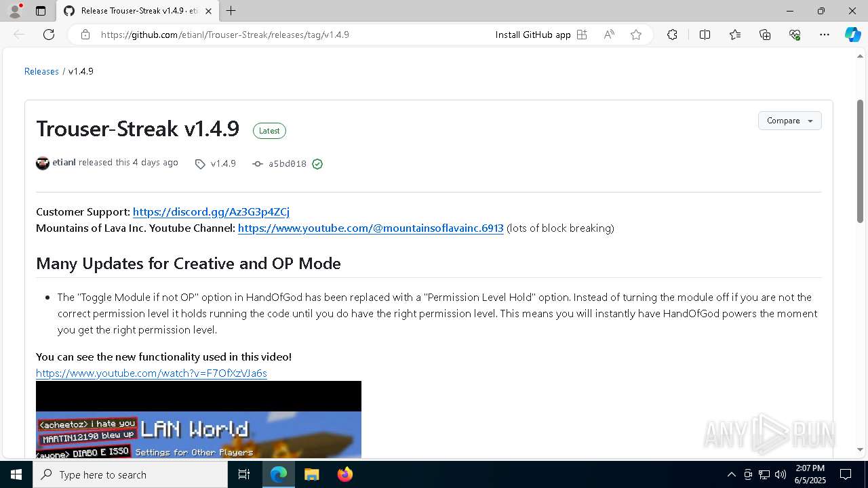Refresh the current page
The height and width of the screenshot is (488, 868).
[x=49, y=35]
